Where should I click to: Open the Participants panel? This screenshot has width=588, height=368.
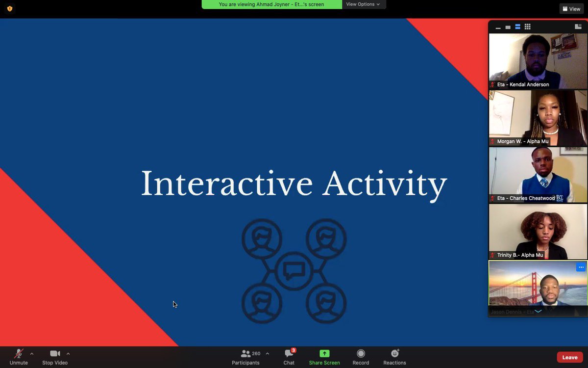click(245, 357)
